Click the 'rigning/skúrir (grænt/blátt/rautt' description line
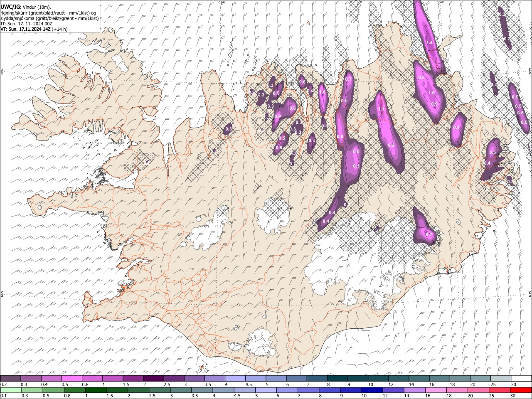This screenshot has height=399, width=532. 48,13
